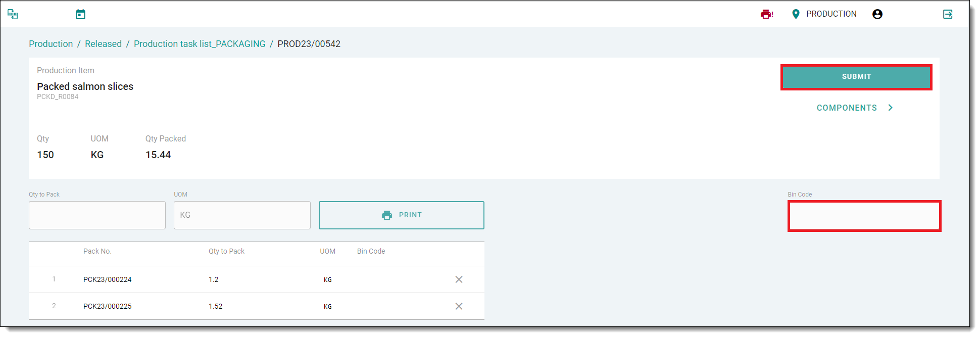Remove pack PCK23/000224 with its X icon

pos(459,279)
